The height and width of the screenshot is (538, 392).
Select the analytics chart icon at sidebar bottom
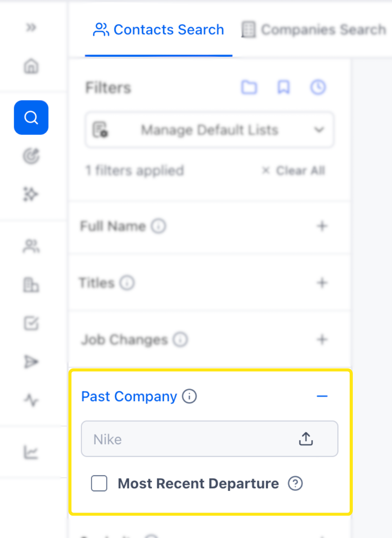(x=31, y=451)
